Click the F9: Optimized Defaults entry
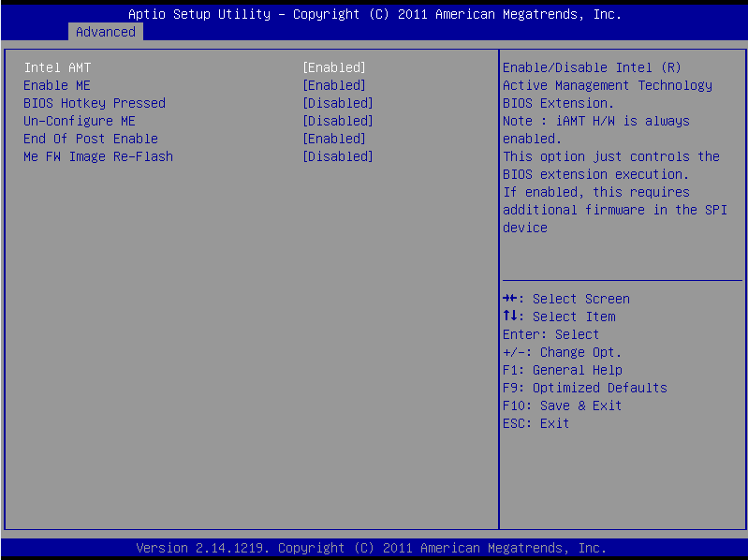 585,388
